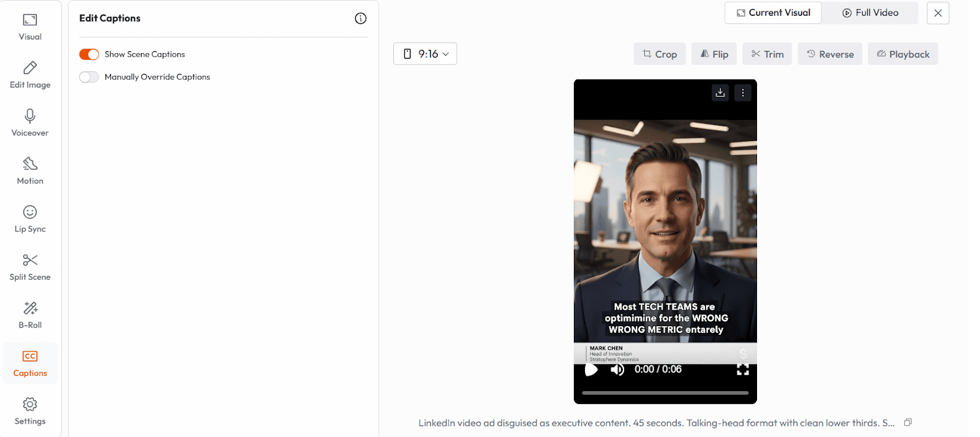Screen dimensions: 980x437
Task: Click the LinkedIn video ad description text
Action: [x=657, y=423]
